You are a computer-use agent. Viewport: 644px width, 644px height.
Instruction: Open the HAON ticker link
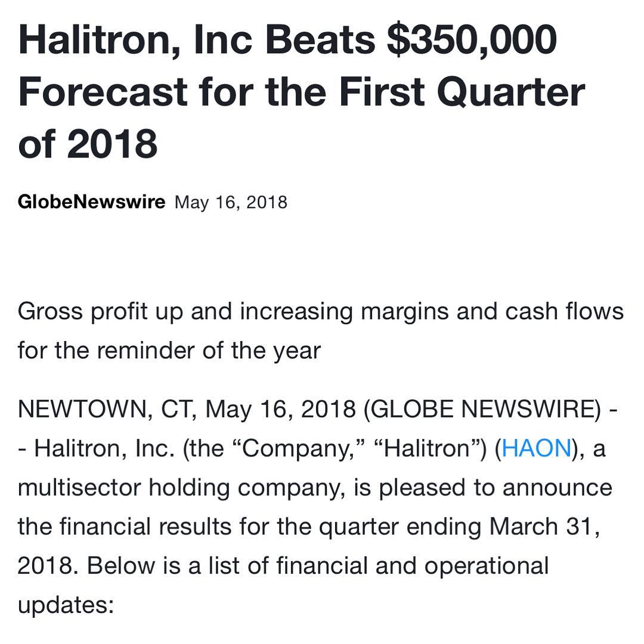pos(536,448)
